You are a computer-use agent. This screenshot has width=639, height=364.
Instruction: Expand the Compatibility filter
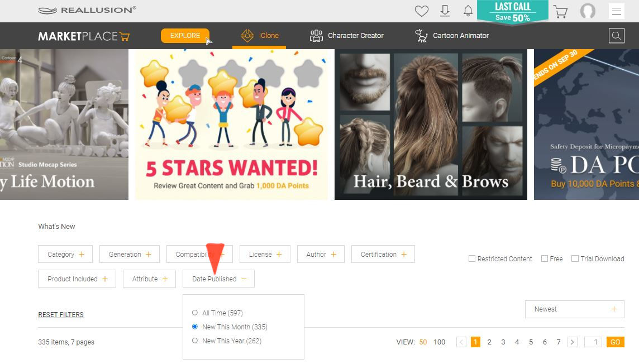(x=200, y=254)
